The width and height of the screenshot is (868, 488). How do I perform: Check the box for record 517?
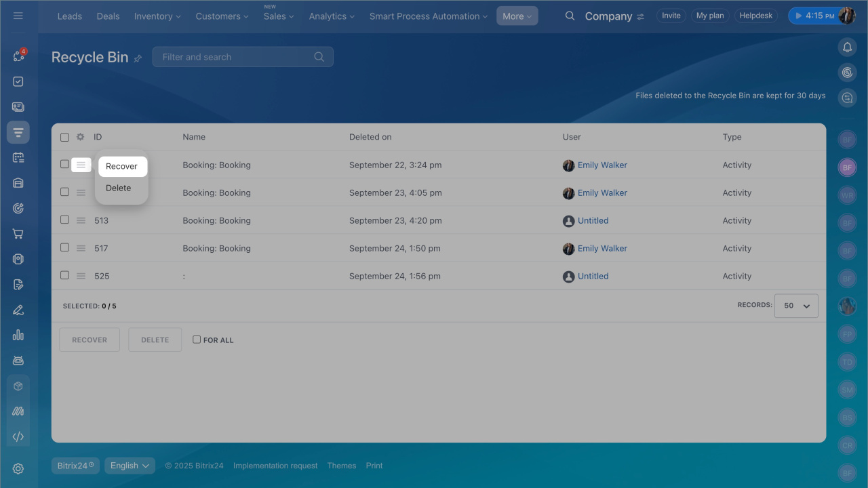click(64, 248)
